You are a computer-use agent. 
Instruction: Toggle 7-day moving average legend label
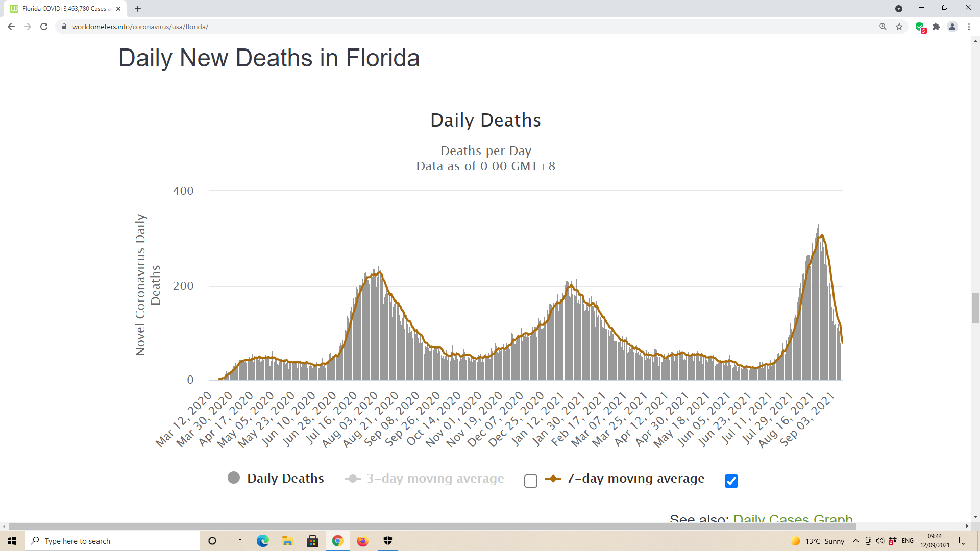click(635, 478)
